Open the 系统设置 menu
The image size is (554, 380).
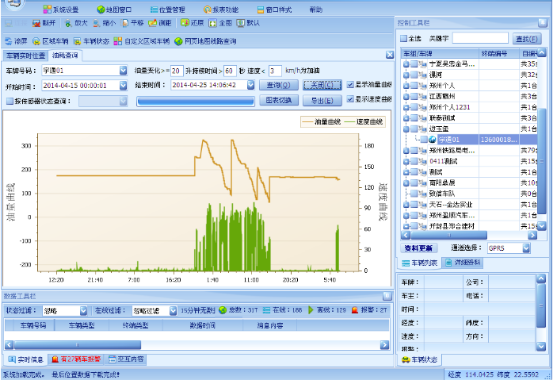coord(61,10)
